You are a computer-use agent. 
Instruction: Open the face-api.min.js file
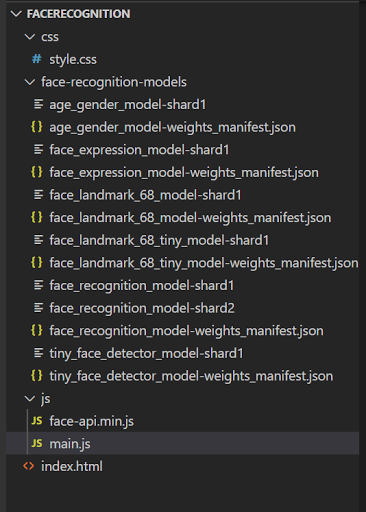click(x=92, y=422)
